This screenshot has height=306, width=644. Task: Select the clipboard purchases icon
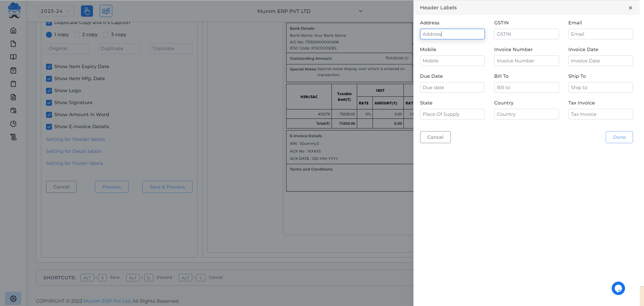(x=13, y=84)
